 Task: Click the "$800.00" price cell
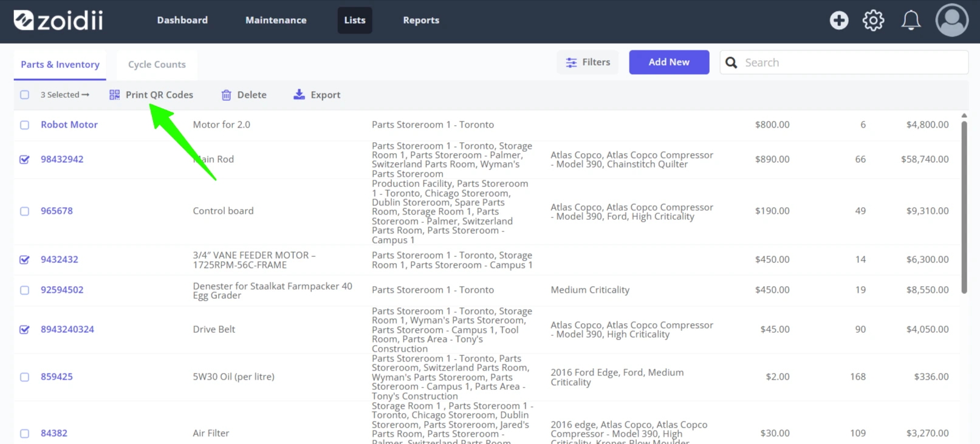tap(772, 125)
